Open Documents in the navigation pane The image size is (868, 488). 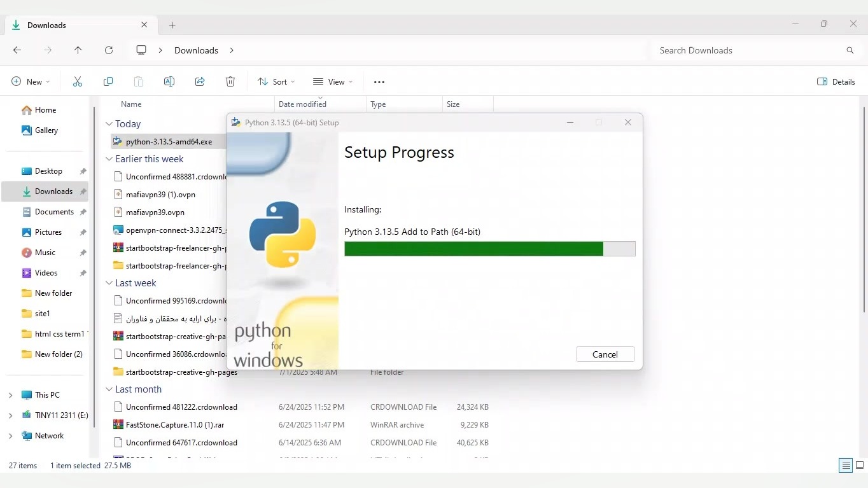pos(54,212)
